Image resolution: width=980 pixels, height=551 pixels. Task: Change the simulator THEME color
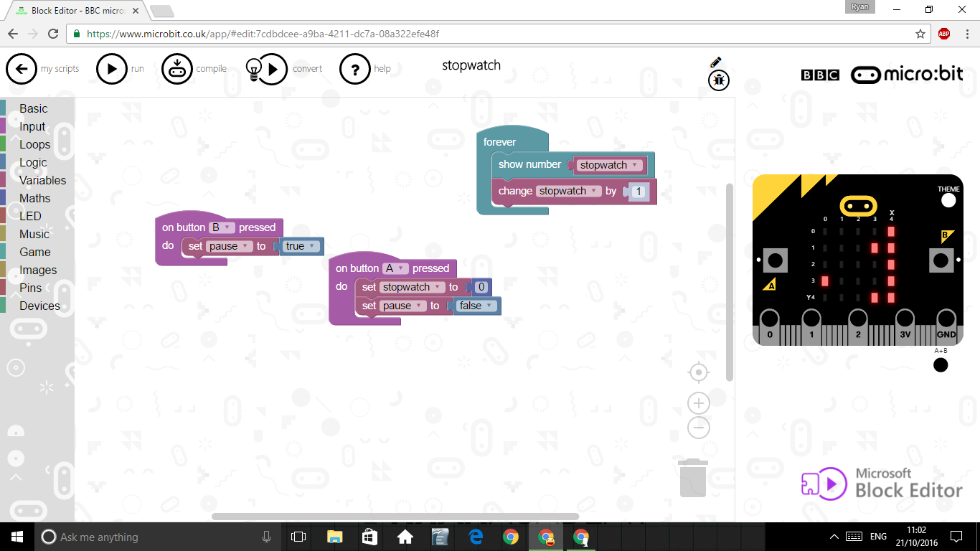946,199
